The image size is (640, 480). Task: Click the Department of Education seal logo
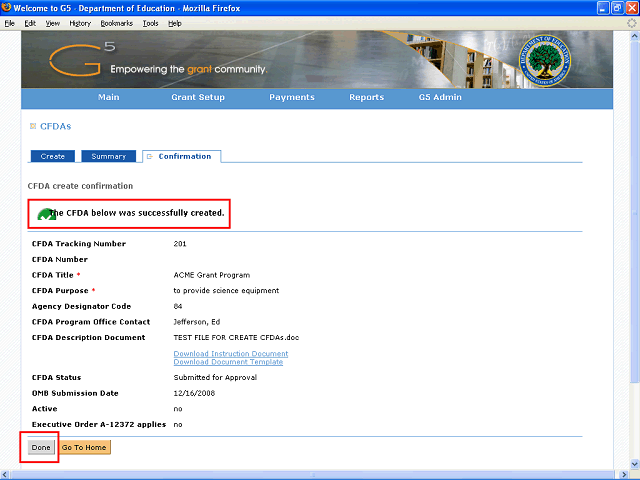(544, 60)
